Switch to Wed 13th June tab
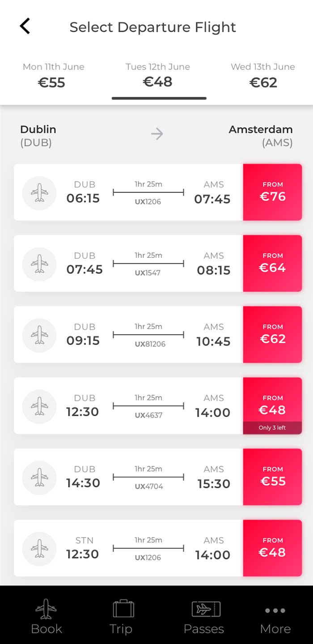313x644 pixels. coord(263,76)
